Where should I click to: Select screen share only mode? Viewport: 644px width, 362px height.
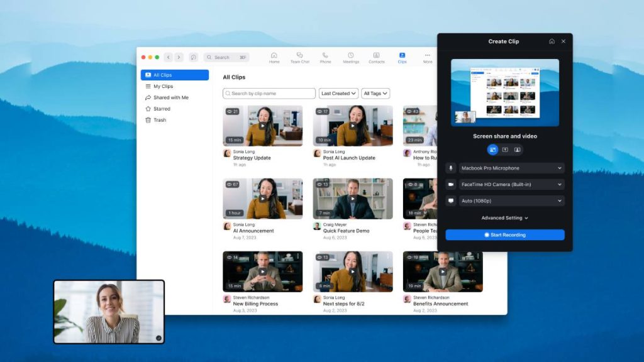click(505, 150)
